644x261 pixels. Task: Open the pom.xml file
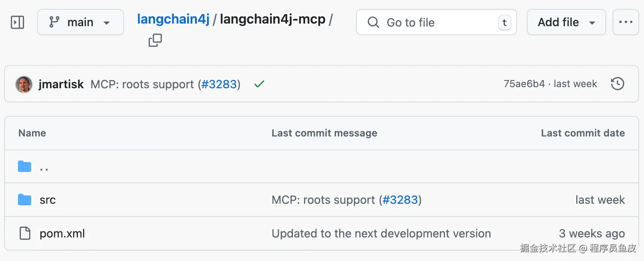(x=62, y=234)
